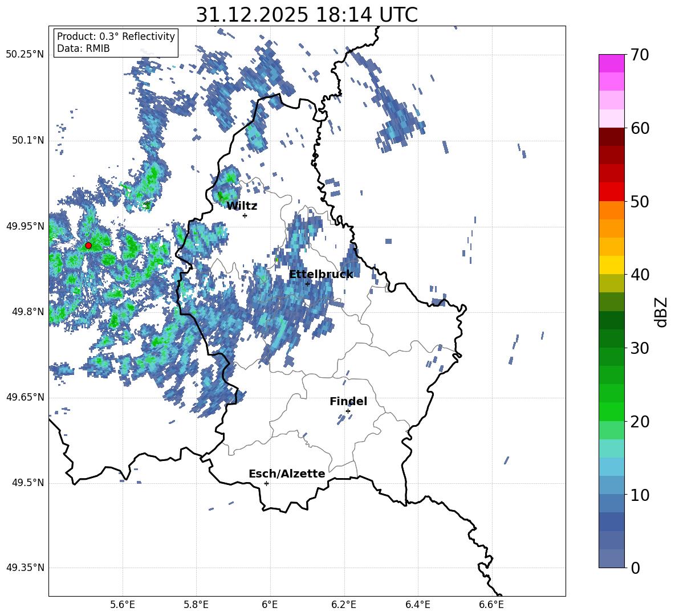
Task: Click the Wiltz station cross marker
Action: coord(245,215)
